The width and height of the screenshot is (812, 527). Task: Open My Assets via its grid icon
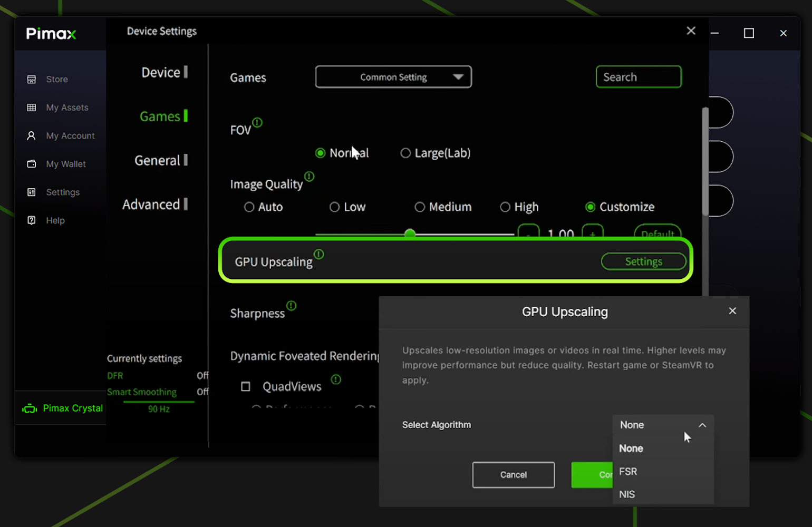click(32, 108)
